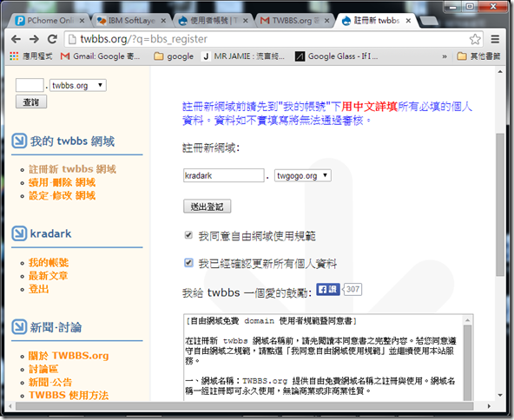
Task: Go back with the browser back arrow
Action: pos(16,39)
